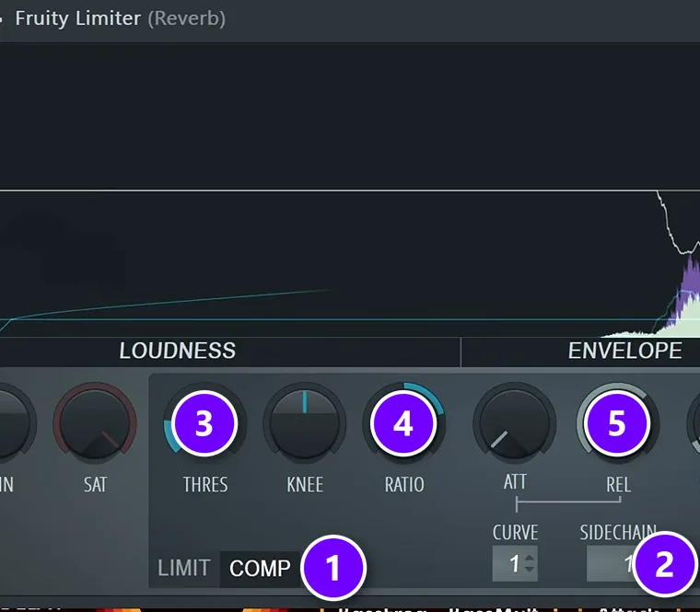Click the Fruity Limiter (Reverb) title
Viewport: 700px width, 612px height.
click(120, 18)
